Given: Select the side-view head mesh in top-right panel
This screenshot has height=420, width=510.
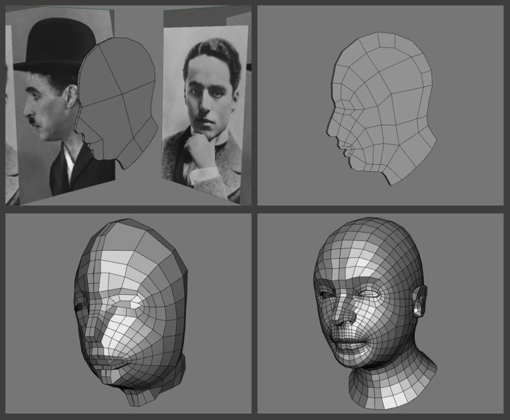Looking at the screenshot, I should (x=383, y=109).
